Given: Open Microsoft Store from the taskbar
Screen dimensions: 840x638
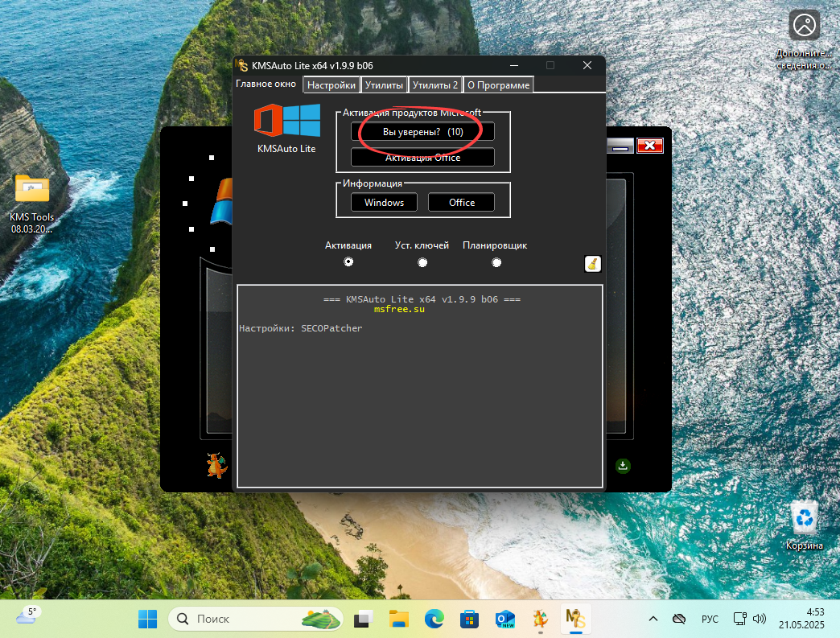Looking at the screenshot, I should point(469,618).
